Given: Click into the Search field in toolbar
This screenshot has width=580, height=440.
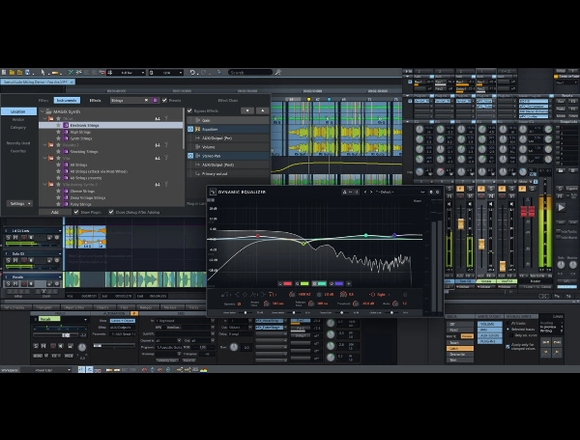Looking at the screenshot, I should [250, 72].
